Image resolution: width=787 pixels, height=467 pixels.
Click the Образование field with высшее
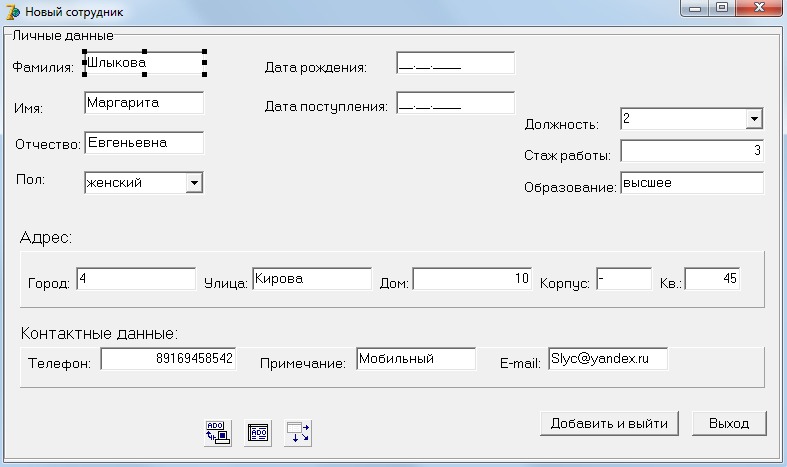pos(692,183)
